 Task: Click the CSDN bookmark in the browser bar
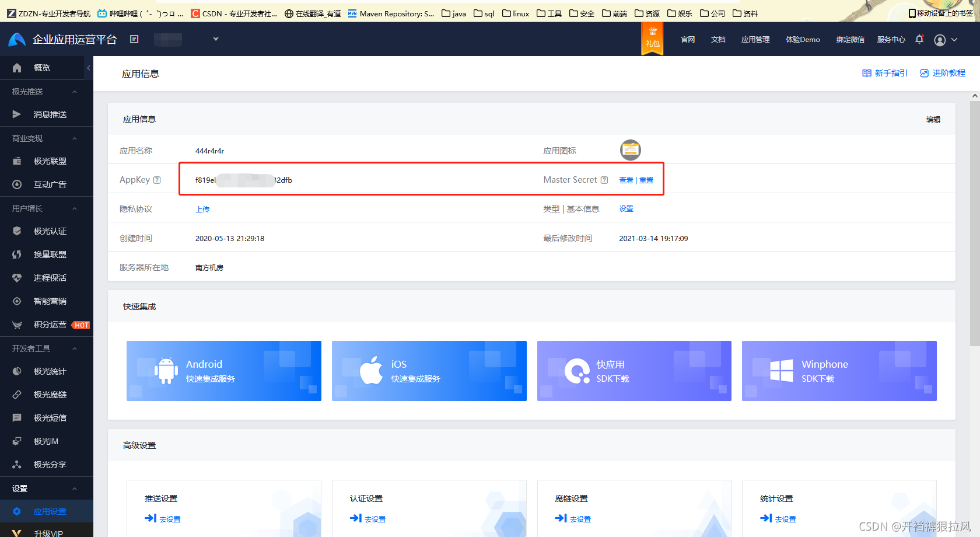[235, 13]
